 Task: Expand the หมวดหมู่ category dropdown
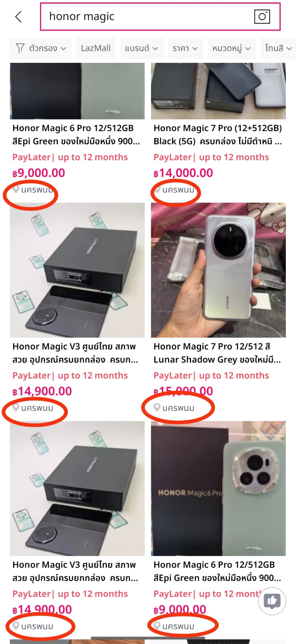point(231,48)
